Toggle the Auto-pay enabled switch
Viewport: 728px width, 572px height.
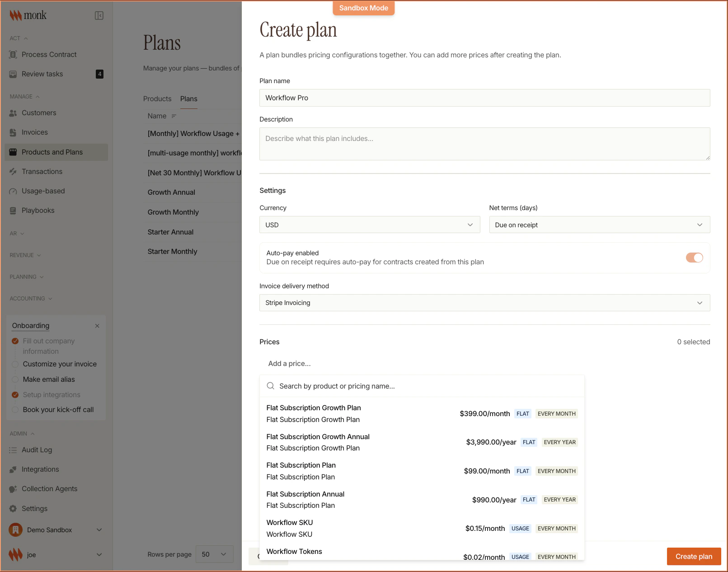(695, 258)
